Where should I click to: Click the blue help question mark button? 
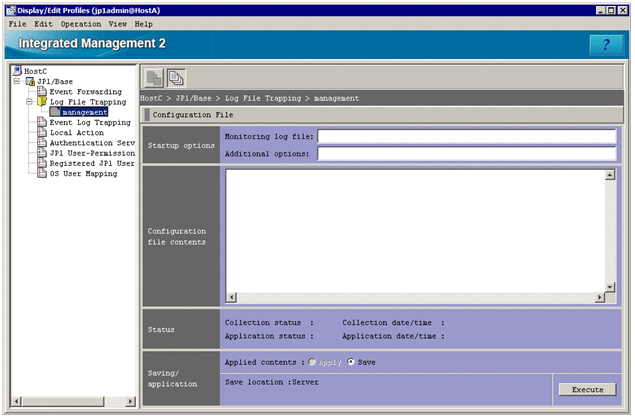[606, 45]
